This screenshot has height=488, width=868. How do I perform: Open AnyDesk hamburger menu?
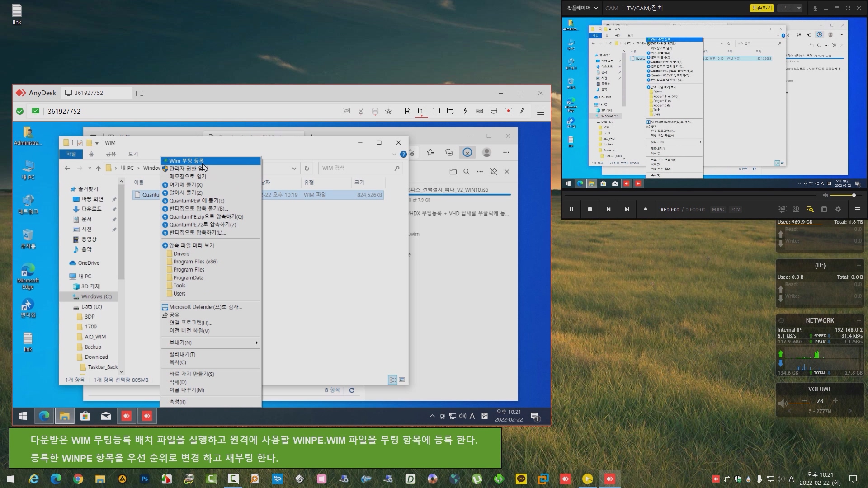tap(541, 111)
